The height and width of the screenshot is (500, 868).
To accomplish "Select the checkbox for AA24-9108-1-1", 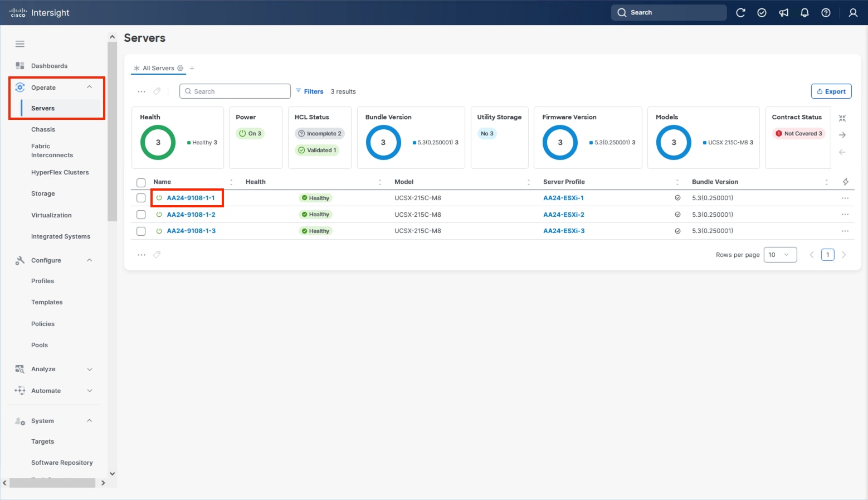I will click(141, 198).
